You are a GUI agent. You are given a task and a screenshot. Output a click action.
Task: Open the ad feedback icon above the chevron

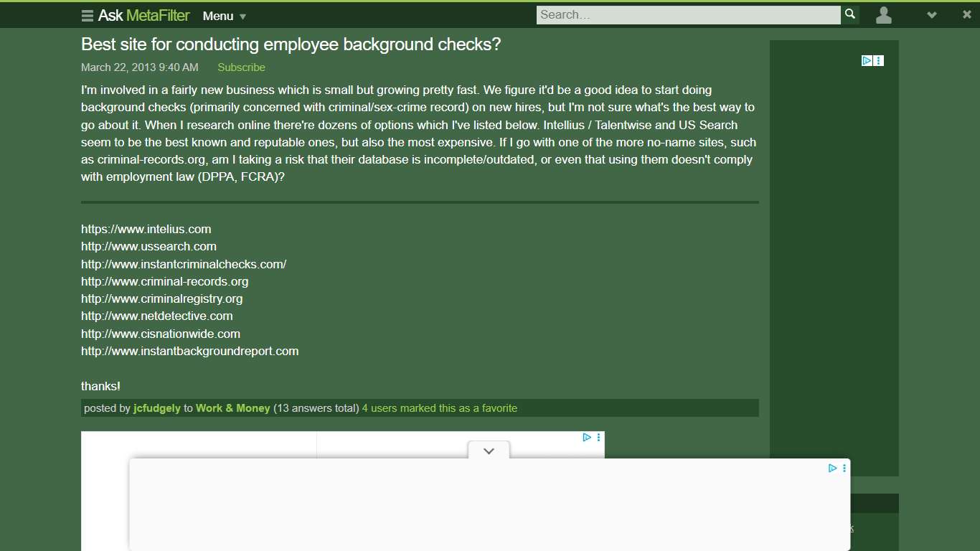tap(599, 436)
